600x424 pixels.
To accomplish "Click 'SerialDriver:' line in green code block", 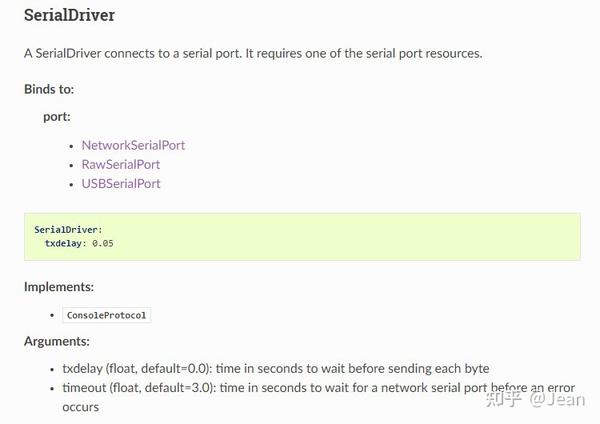I will [68, 229].
